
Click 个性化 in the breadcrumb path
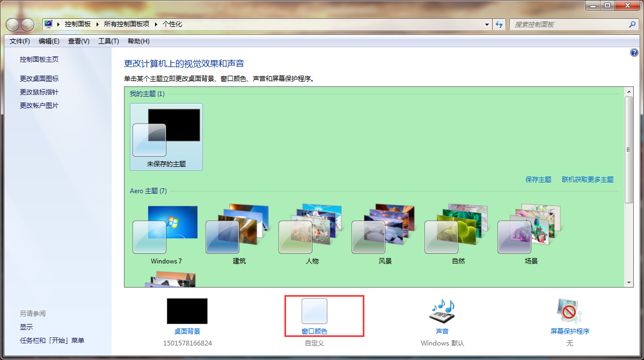(x=172, y=24)
